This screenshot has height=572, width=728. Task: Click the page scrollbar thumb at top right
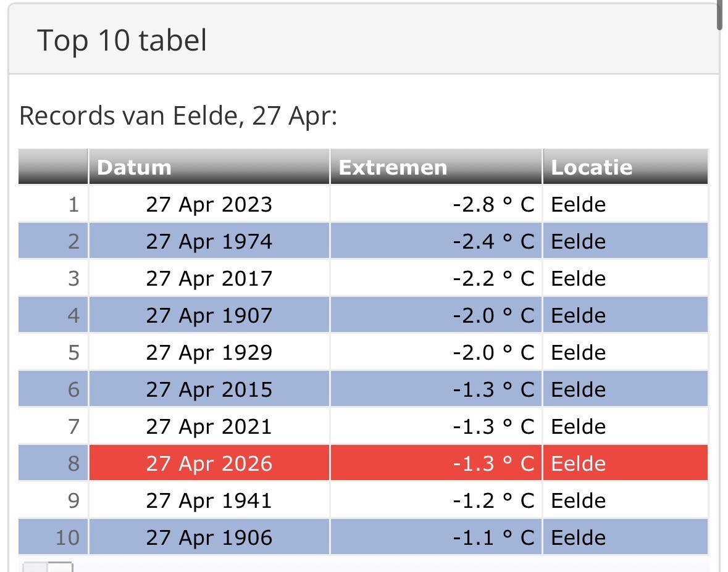click(719, 14)
